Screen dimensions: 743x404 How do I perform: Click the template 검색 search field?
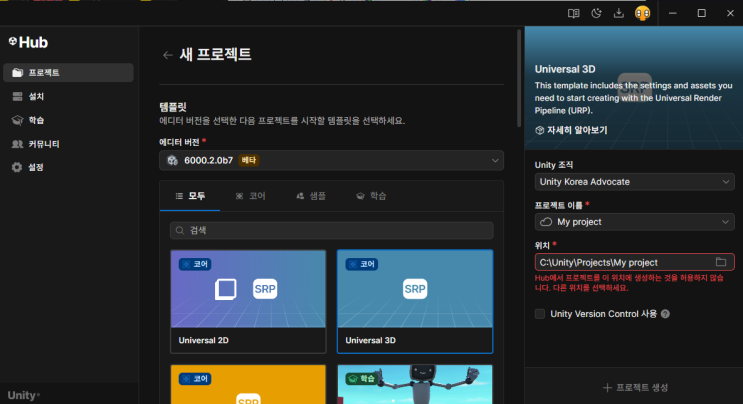pos(332,231)
